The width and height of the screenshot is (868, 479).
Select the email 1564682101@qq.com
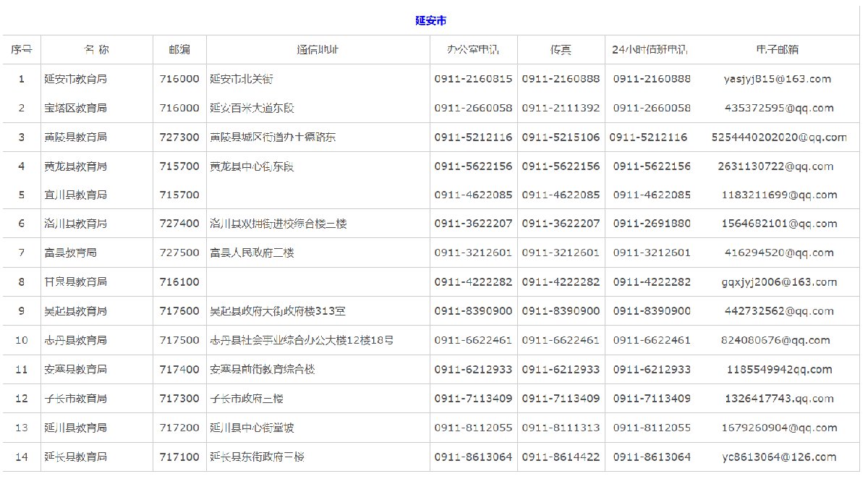(779, 224)
